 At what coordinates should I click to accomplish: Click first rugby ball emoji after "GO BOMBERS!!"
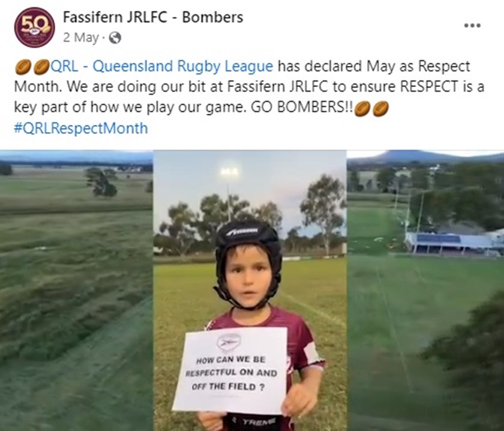coord(361,109)
